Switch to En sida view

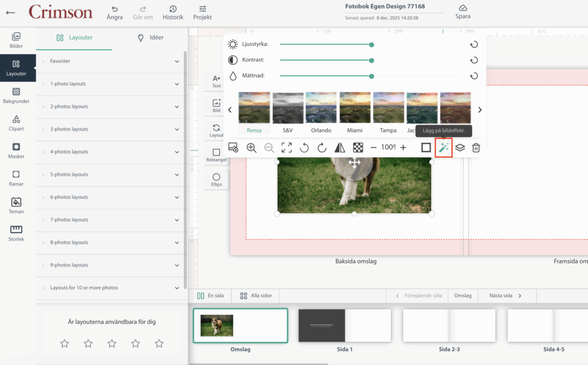pyautogui.click(x=210, y=296)
